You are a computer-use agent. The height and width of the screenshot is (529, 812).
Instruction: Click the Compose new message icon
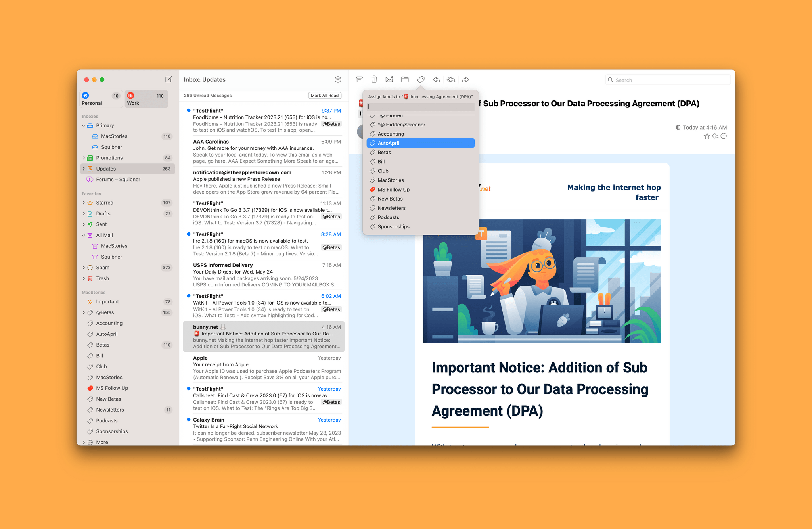[168, 79]
